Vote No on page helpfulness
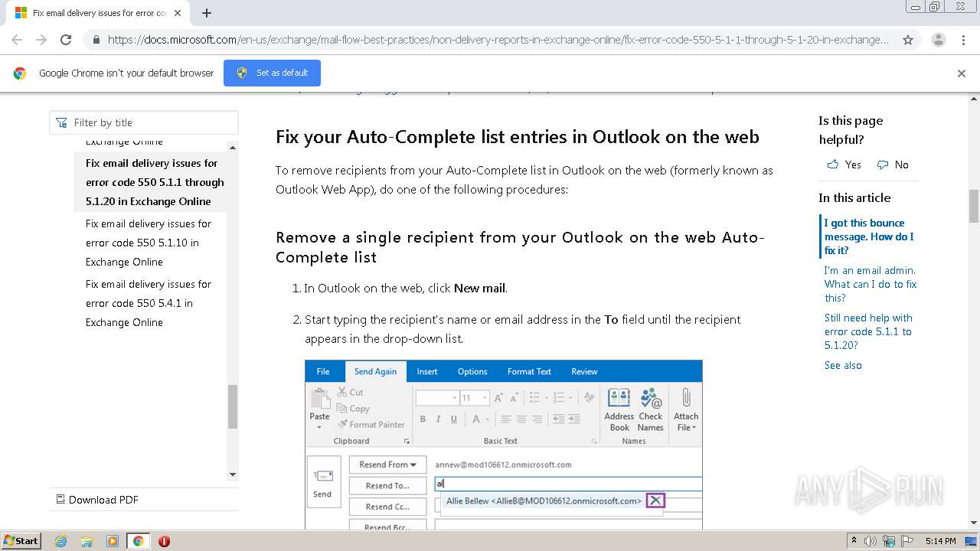The height and width of the screenshot is (551, 980). point(893,165)
